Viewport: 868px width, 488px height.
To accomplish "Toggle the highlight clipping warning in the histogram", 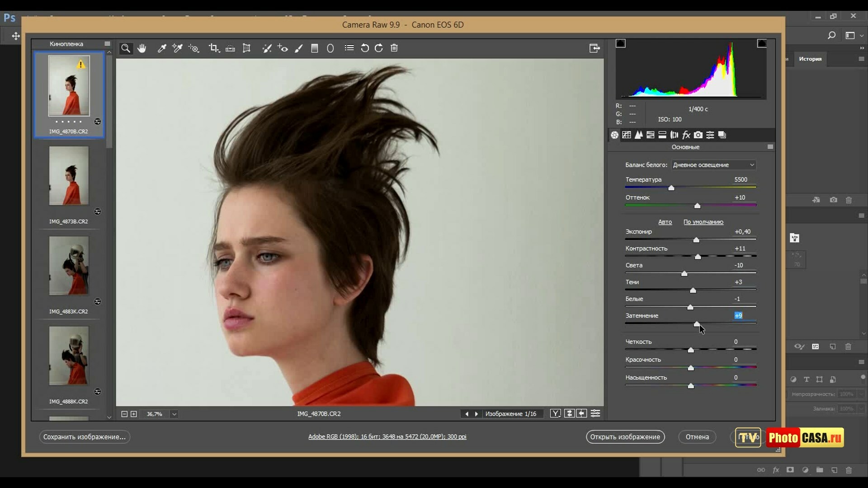I will pyautogui.click(x=762, y=43).
